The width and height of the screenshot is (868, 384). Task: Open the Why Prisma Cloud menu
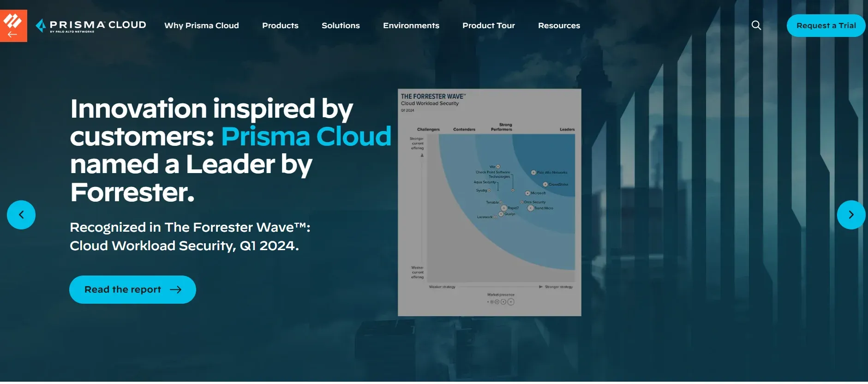point(202,25)
